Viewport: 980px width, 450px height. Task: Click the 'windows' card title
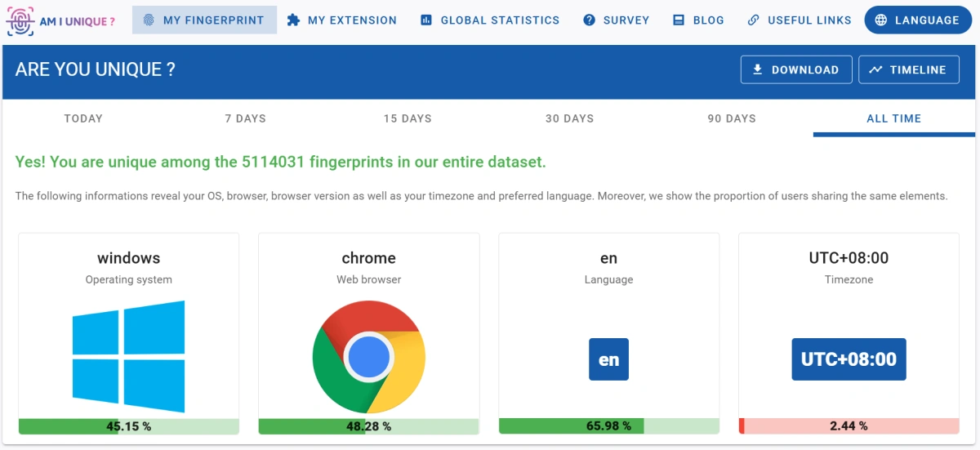click(x=128, y=258)
